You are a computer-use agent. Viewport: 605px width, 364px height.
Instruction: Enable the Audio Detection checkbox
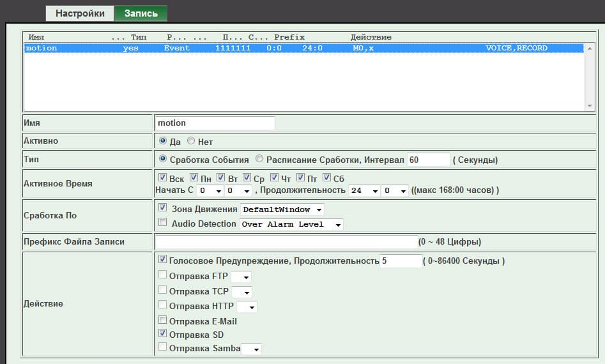point(162,223)
